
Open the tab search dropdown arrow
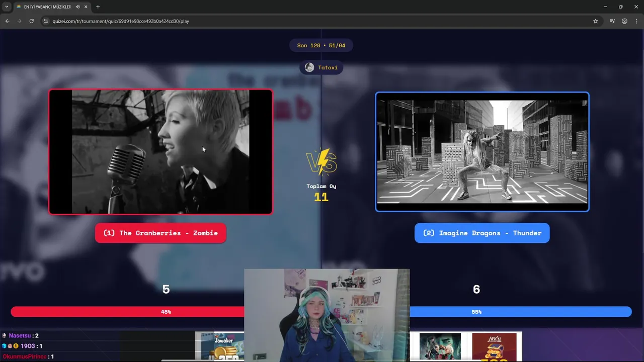(7, 7)
